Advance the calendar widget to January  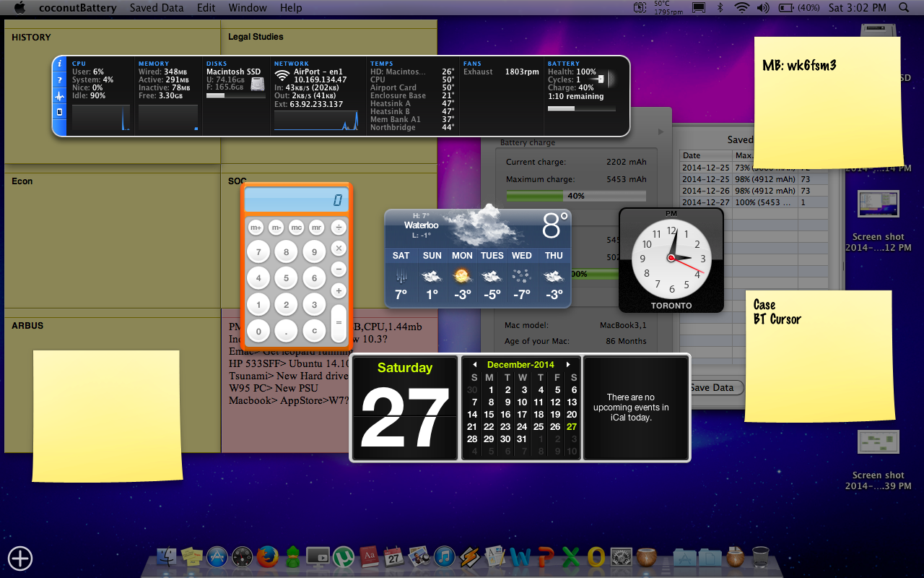569,364
